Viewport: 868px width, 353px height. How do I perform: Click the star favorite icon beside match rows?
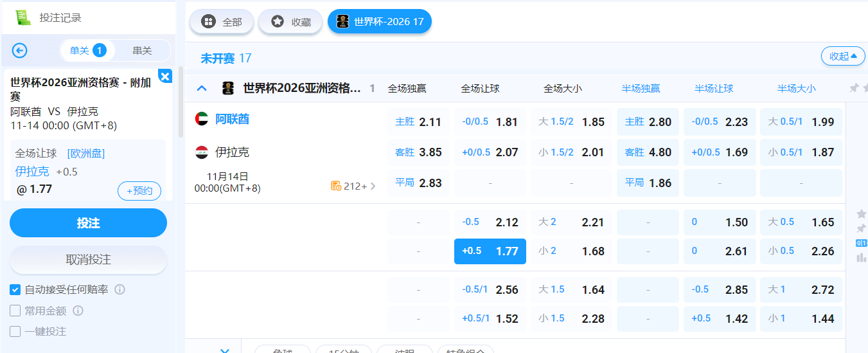(862, 213)
